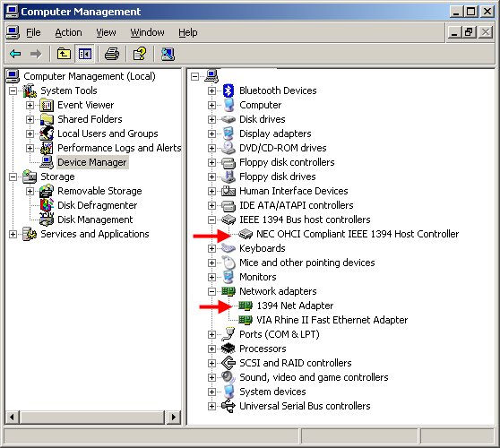This screenshot has width=500, height=448.
Task: Select Disk Management in the tree
Action: (x=95, y=220)
